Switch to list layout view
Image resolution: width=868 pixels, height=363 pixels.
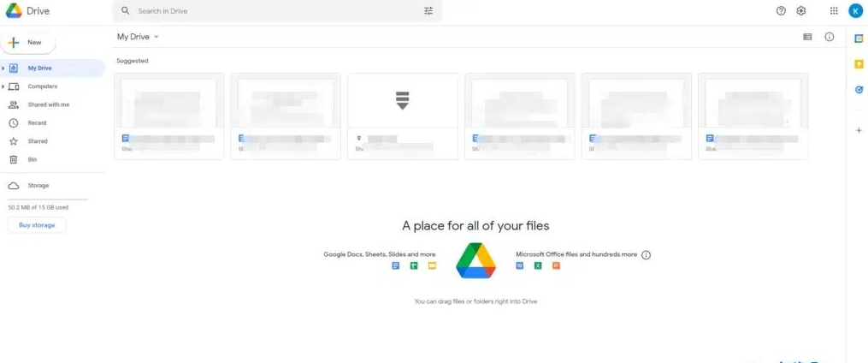[807, 37]
